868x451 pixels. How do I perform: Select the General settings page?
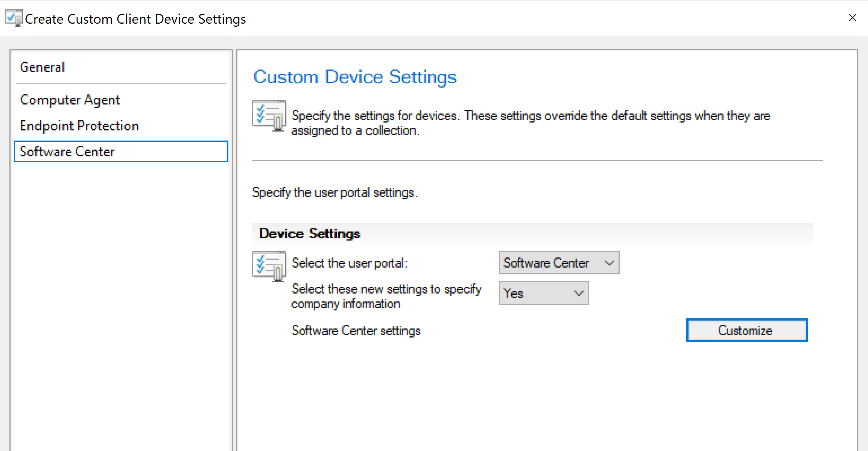point(42,67)
